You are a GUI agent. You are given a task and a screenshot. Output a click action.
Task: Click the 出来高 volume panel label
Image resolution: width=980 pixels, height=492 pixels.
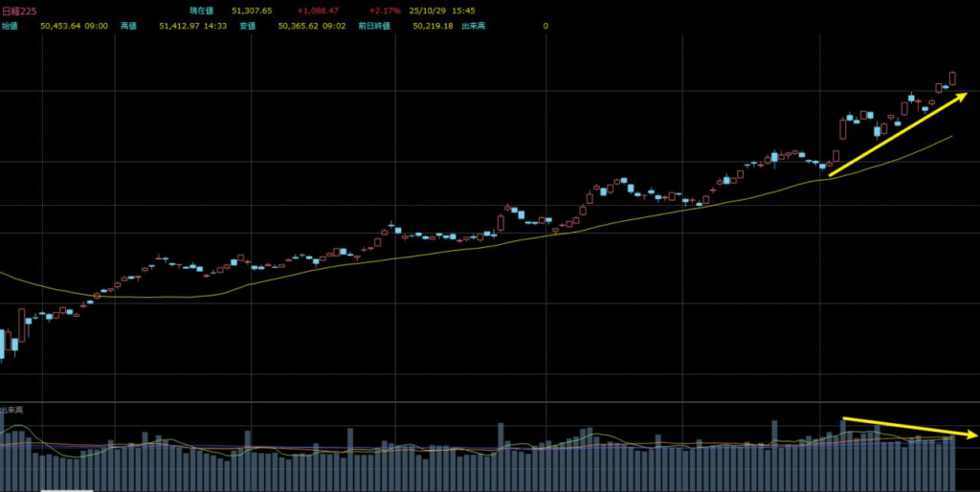coord(12,410)
